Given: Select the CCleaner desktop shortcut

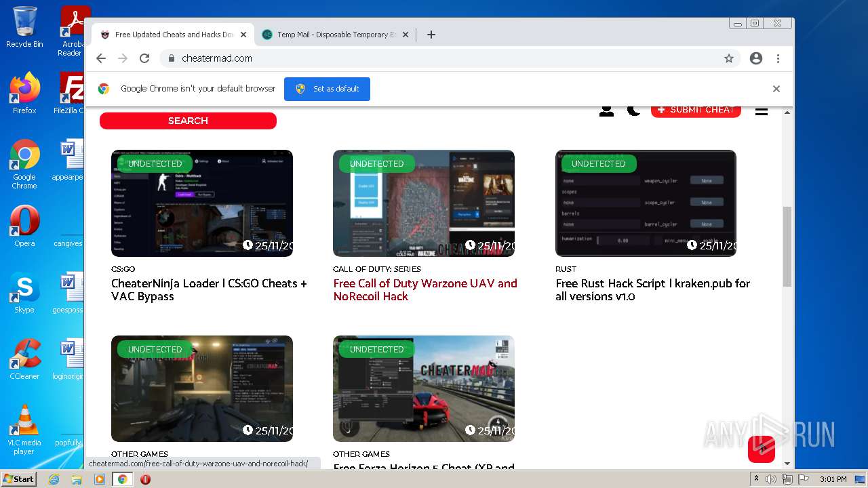Looking at the screenshot, I should click(x=24, y=359).
